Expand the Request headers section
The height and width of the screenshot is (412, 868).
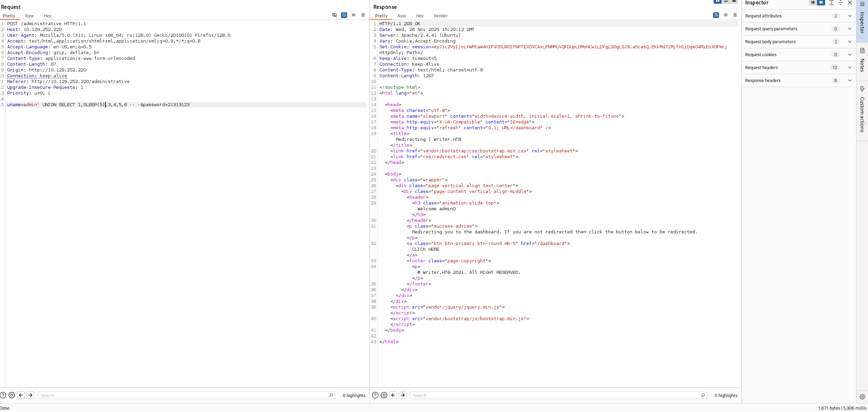coord(850,67)
